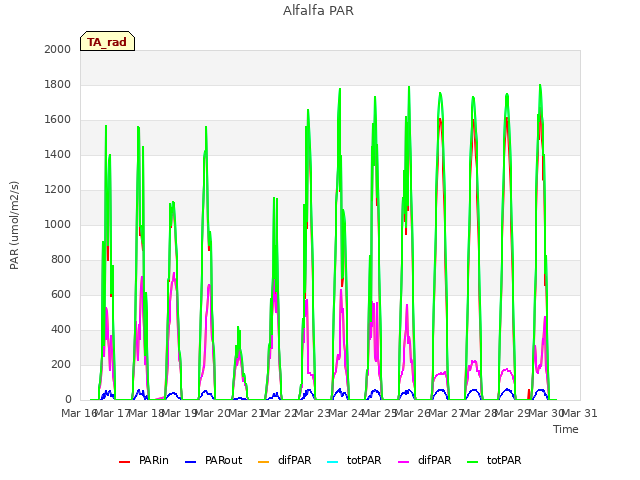Click the blue PARout legend color marker
This screenshot has width=640, height=480.
(191, 462)
